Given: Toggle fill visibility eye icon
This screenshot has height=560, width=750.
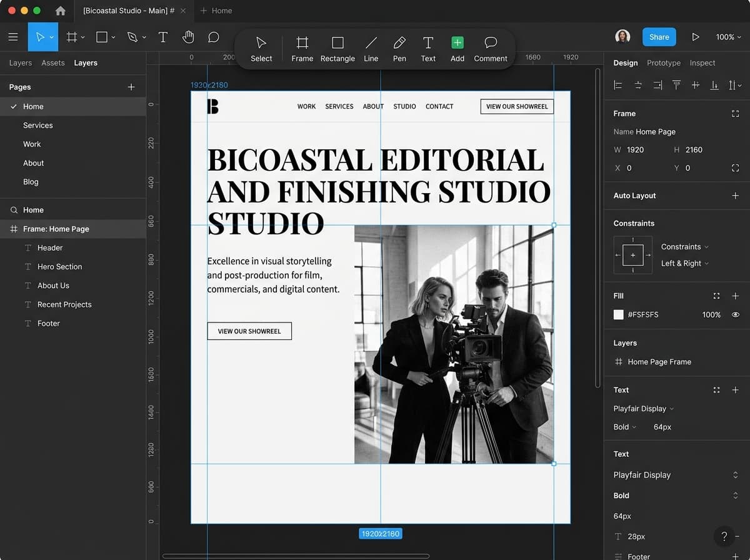Looking at the screenshot, I should (x=735, y=314).
